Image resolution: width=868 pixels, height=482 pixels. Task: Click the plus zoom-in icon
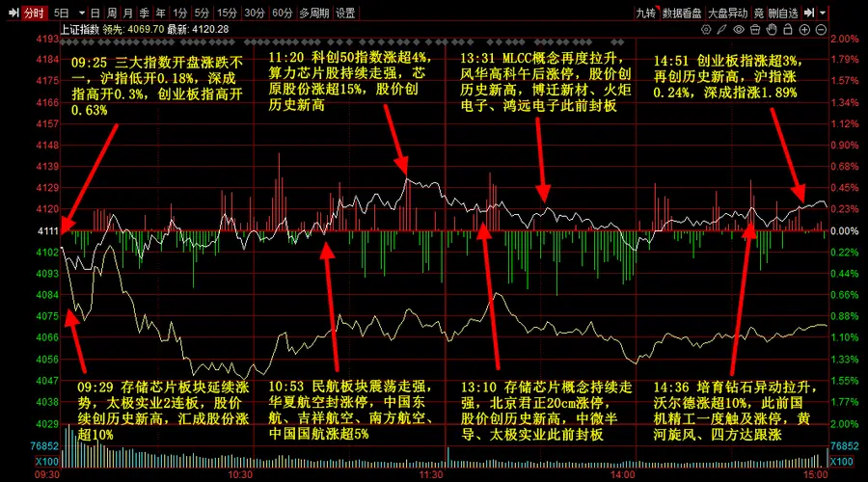(804, 29)
